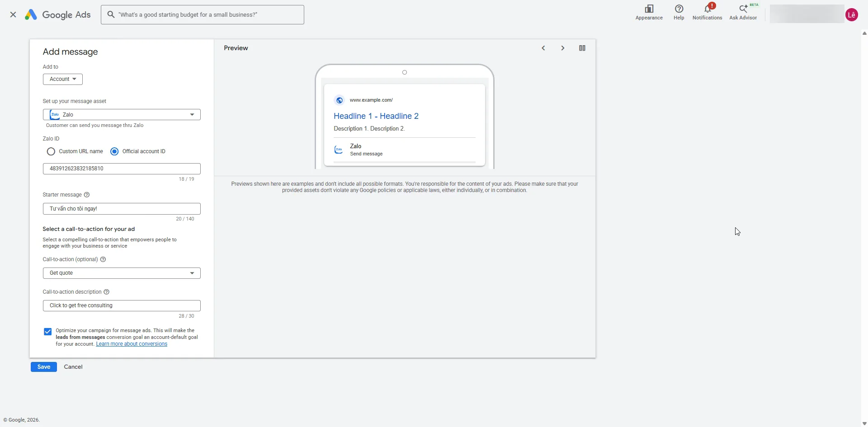Click Call-to-action description help icon
Viewport: 868px width, 427px height.
107,292
